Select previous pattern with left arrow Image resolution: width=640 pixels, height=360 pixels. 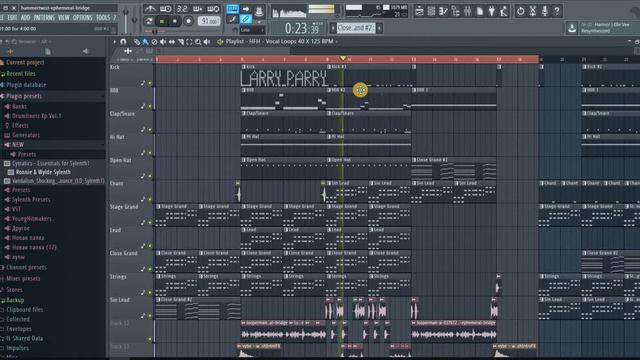(x=333, y=28)
